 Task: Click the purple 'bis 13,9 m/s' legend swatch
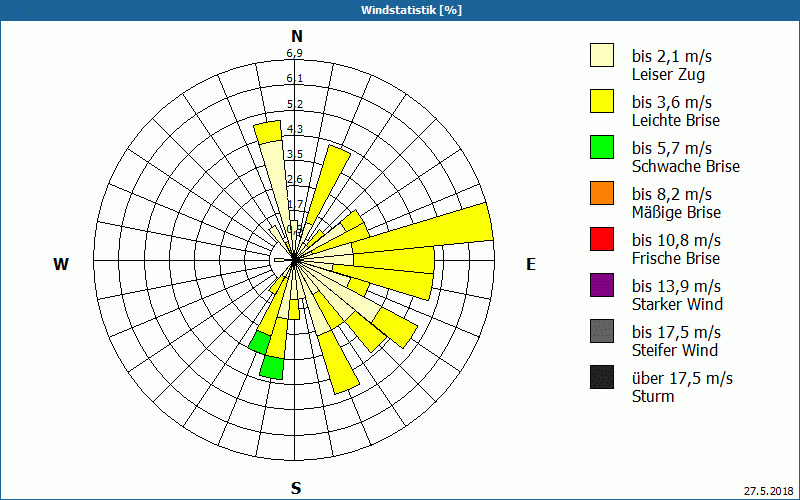(602, 285)
